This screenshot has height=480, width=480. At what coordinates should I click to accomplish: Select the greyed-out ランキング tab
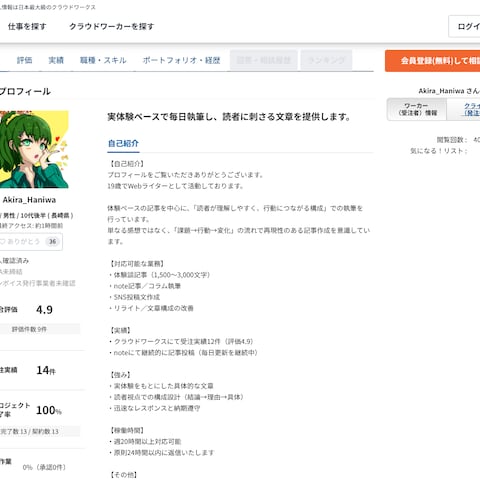[326, 60]
